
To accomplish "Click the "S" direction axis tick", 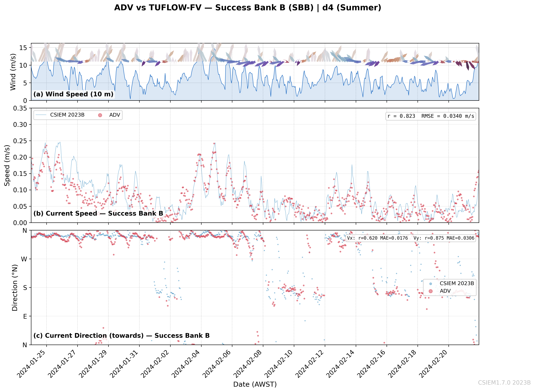I will [x=25, y=288].
